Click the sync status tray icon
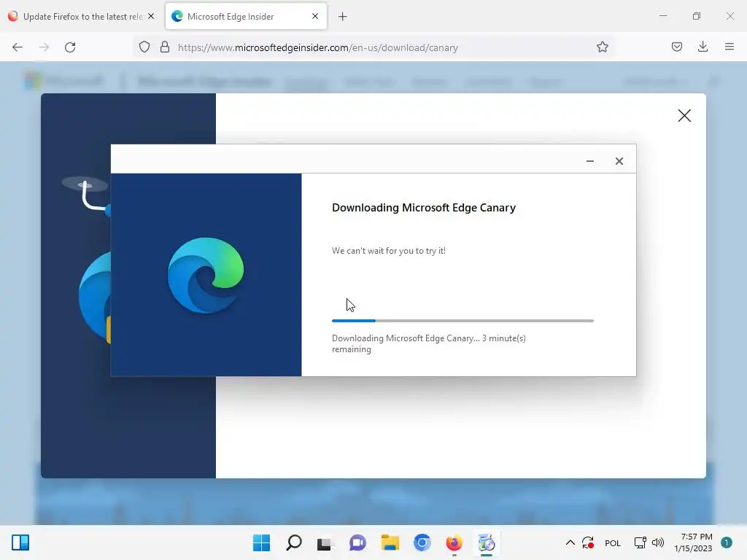 [588, 542]
